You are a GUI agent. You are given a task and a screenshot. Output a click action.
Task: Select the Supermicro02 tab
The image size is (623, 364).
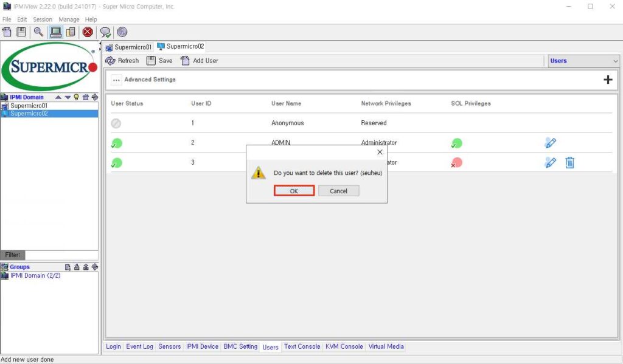click(x=181, y=46)
